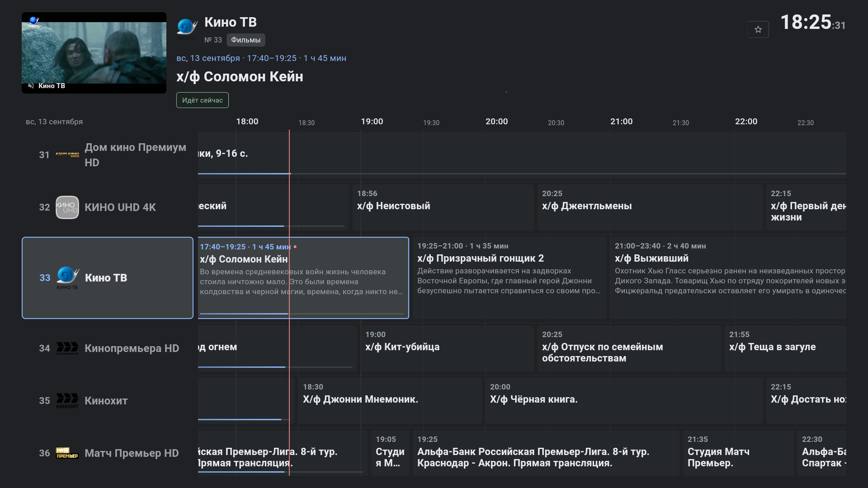Image resolution: width=868 pixels, height=488 pixels.
Task: Click the Кино ТВ channel title in header
Action: pyautogui.click(x=231, y=22)
